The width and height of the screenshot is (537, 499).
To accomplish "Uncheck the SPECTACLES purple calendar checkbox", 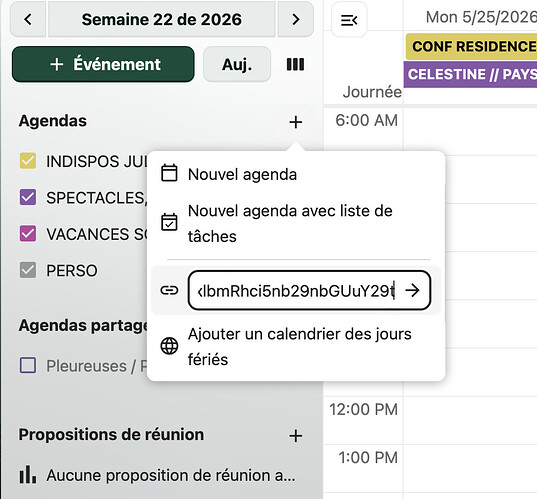I will pyautogui.click(x=28, y=197).
